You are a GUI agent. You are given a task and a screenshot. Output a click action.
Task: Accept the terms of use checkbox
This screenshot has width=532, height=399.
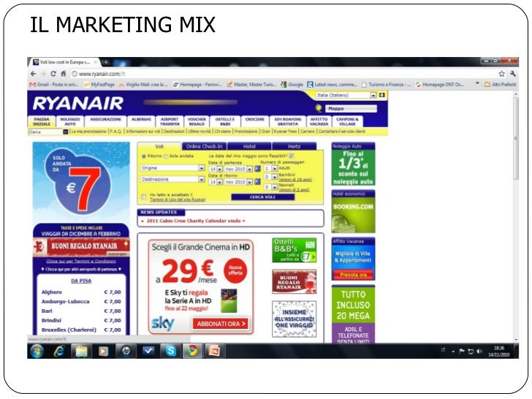pos(144,197)
